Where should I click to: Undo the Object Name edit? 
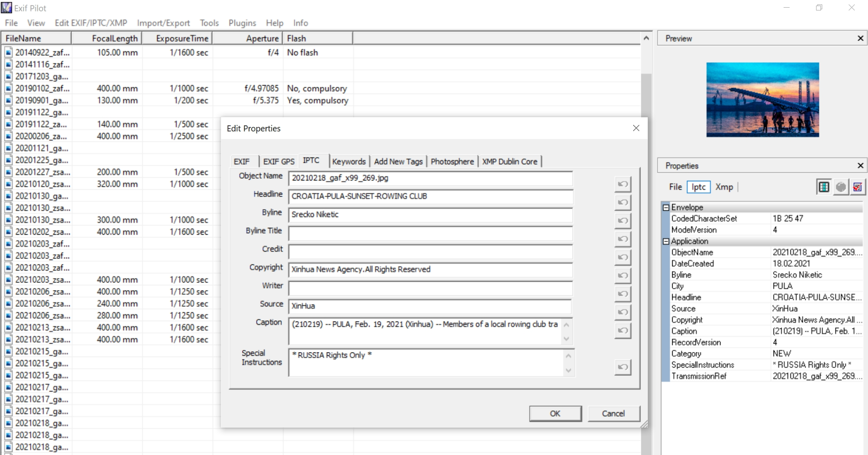[x=623, y=184]
